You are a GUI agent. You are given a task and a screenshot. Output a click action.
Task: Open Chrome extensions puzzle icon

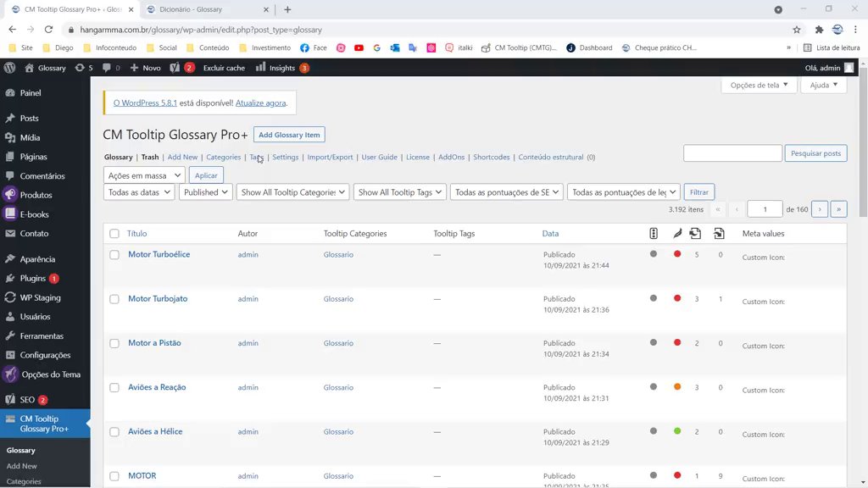click(x=819, y=30)
